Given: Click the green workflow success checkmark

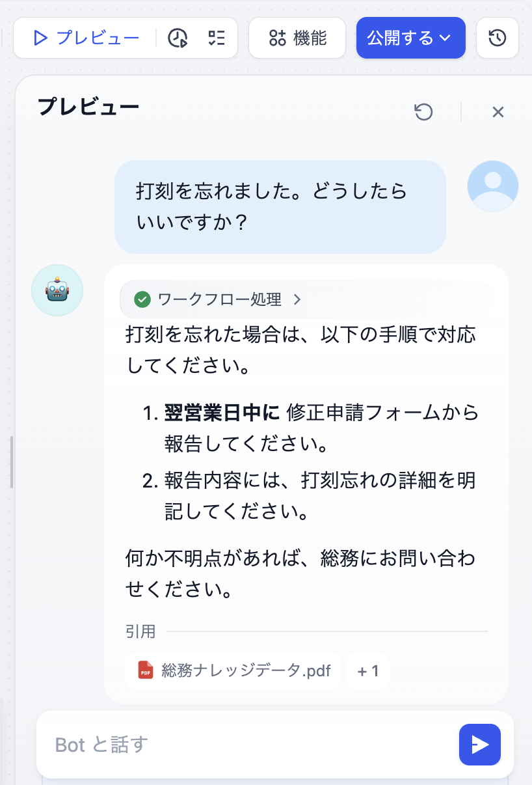Looking at the screenshot, I should pos(142,299).
